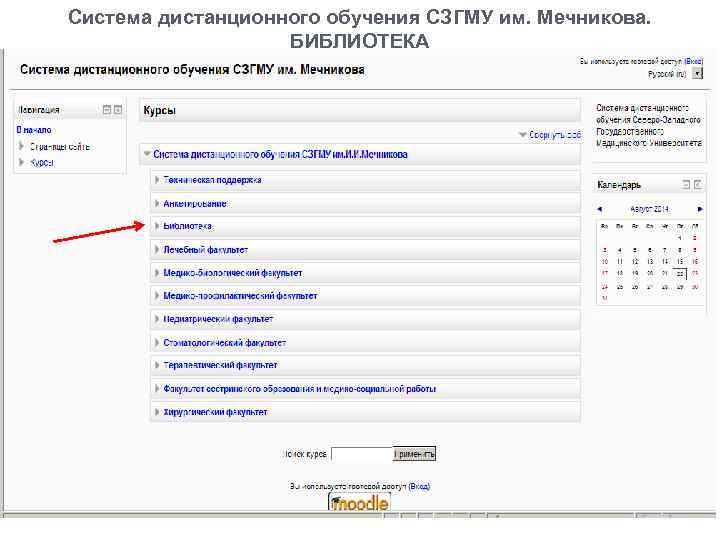720x540 pixels.
Task: Hide the Calendar block with its collapse icon
Action: point(686,185)
